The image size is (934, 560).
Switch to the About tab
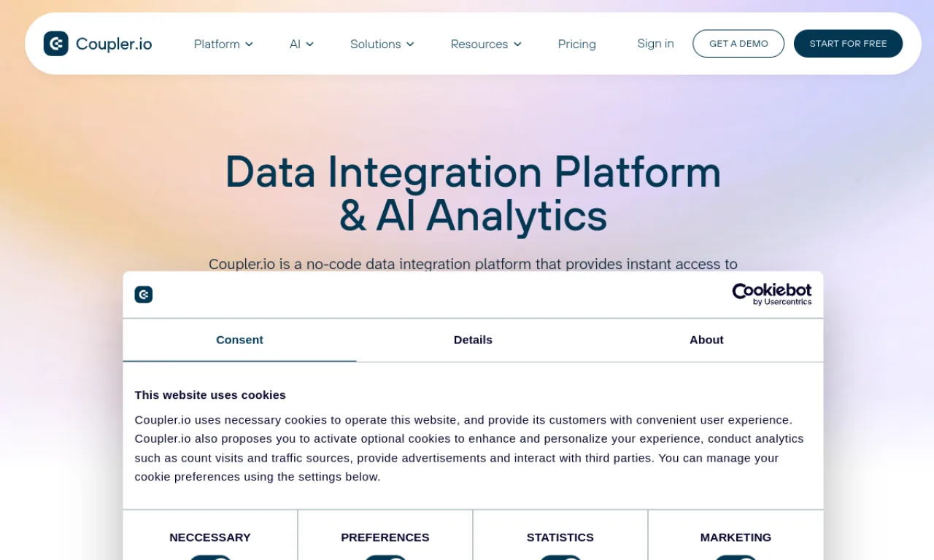[706, 340]
